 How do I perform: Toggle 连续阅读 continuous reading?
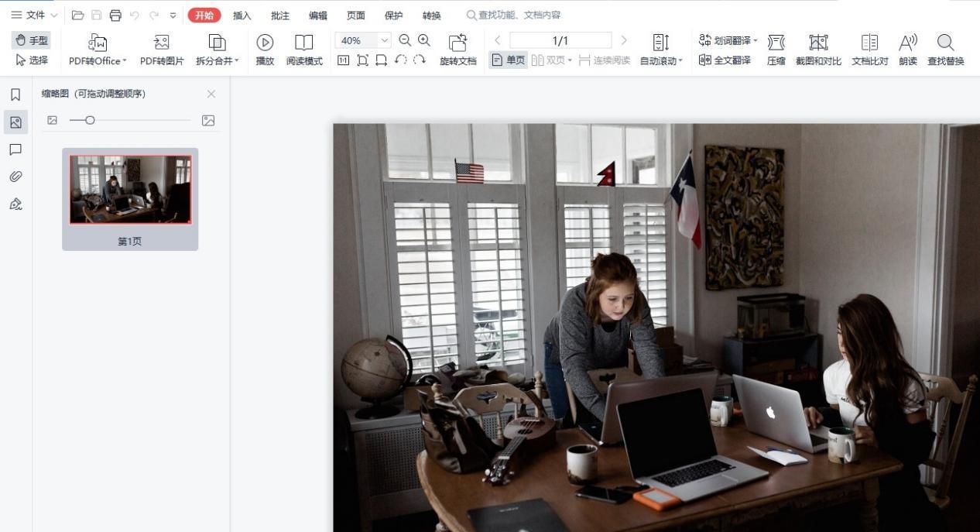[605, 60]
